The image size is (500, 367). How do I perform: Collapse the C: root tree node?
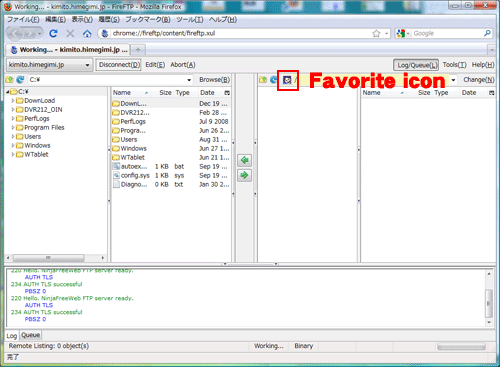7,92
